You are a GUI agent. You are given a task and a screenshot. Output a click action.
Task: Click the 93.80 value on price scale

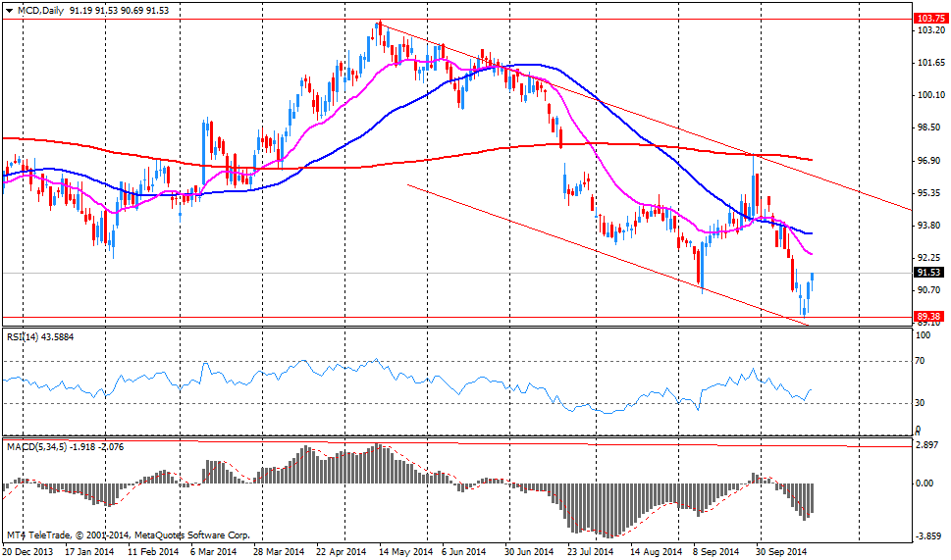coord(928,226)
